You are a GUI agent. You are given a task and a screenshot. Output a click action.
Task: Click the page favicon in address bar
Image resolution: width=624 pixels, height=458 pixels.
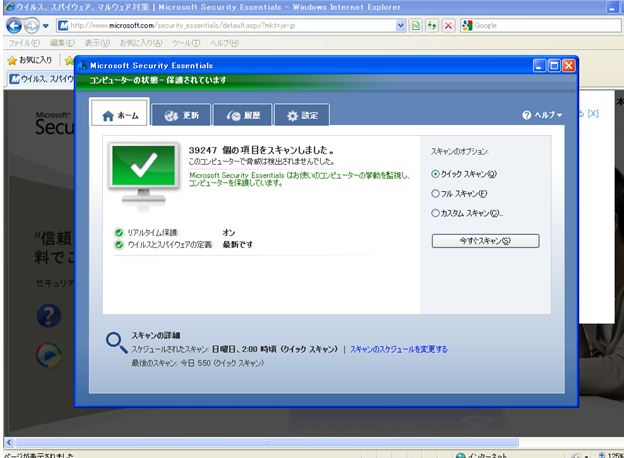63,25
